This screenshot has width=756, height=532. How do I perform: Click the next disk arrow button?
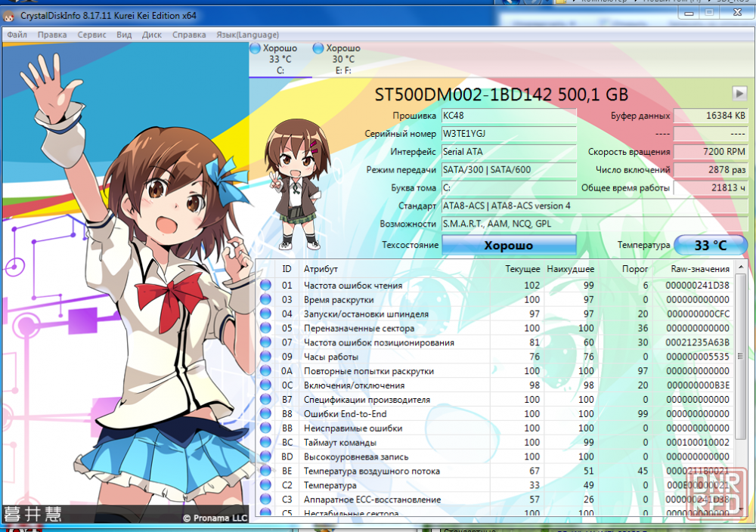[x=739, y=93]
